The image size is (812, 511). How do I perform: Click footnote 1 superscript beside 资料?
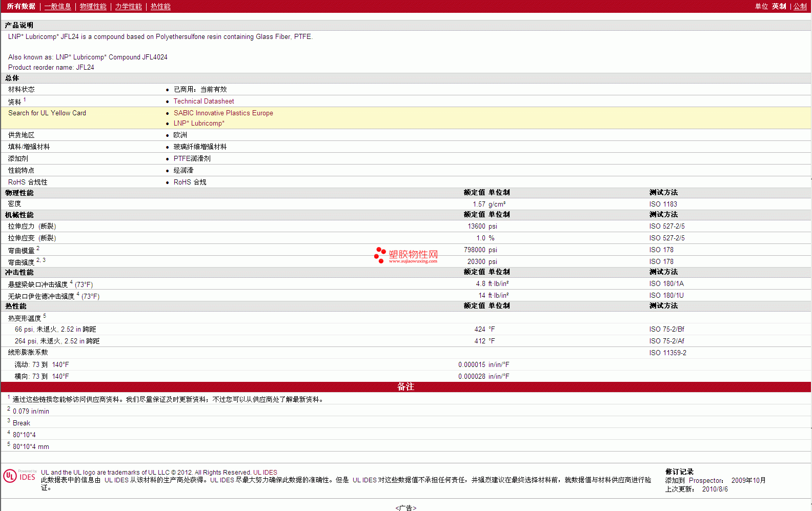25,99
